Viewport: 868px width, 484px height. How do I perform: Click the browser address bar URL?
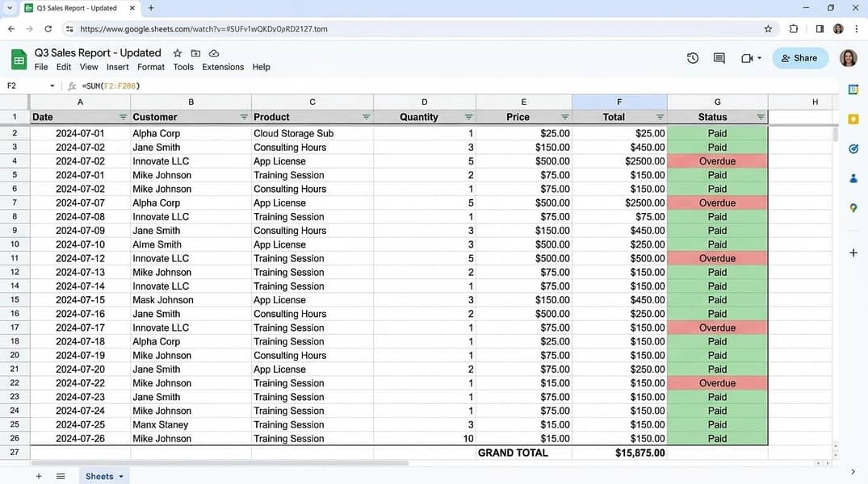pos(203,29)
